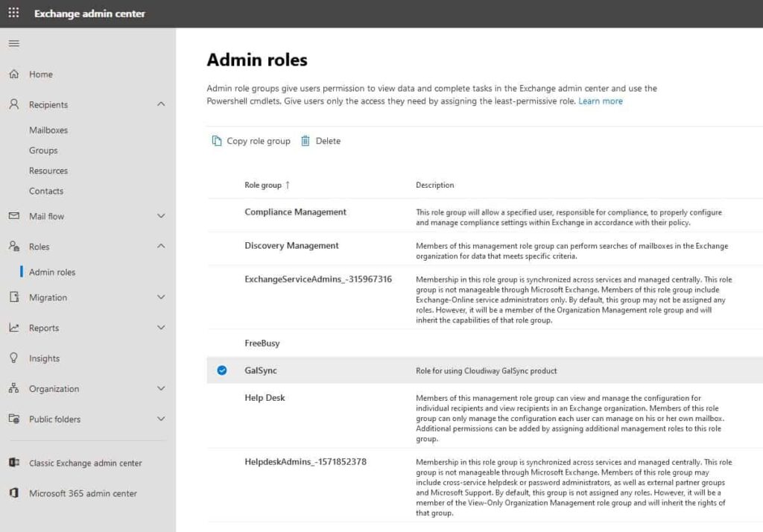
Task: Select HelpdeskAdmins_-1571852378 role group
Action: (305, 461)
